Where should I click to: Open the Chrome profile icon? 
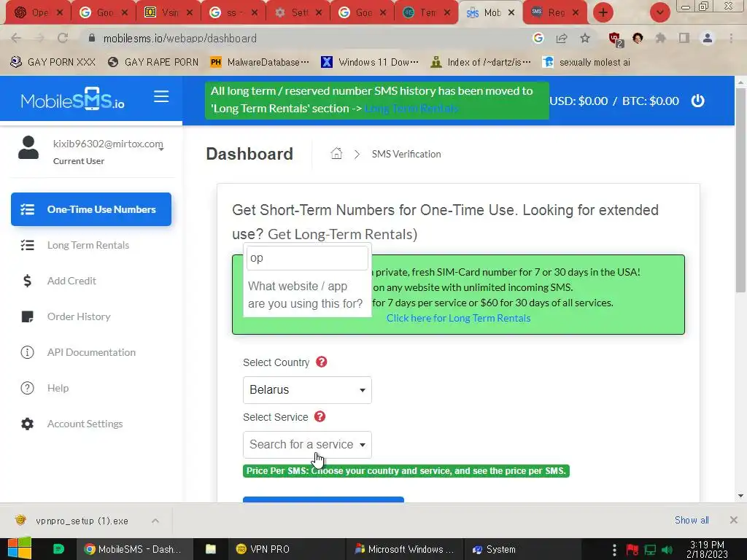(x=708, y=38)
